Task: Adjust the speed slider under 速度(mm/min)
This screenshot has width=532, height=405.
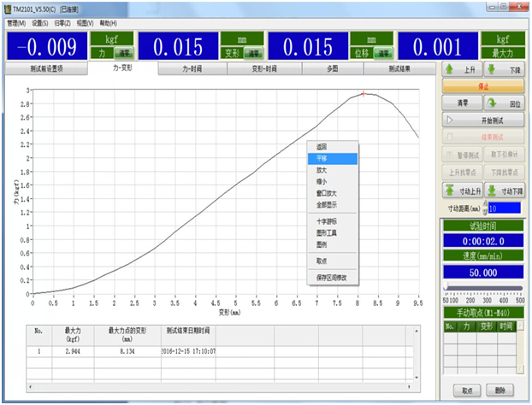Action: pos(446,286)
